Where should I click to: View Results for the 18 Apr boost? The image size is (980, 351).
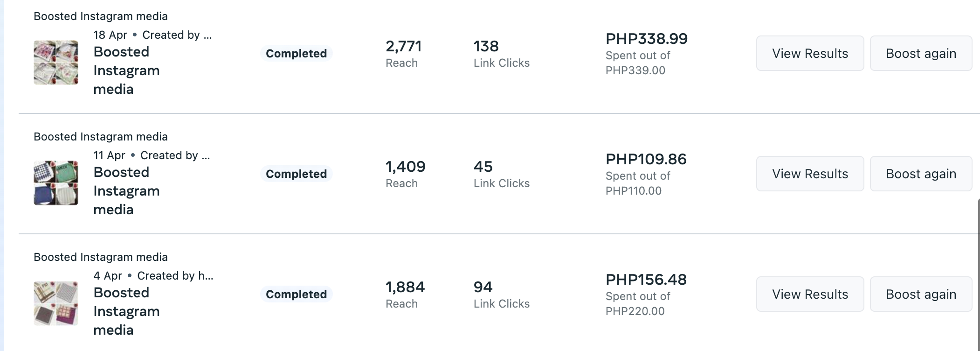click(810, 53)
